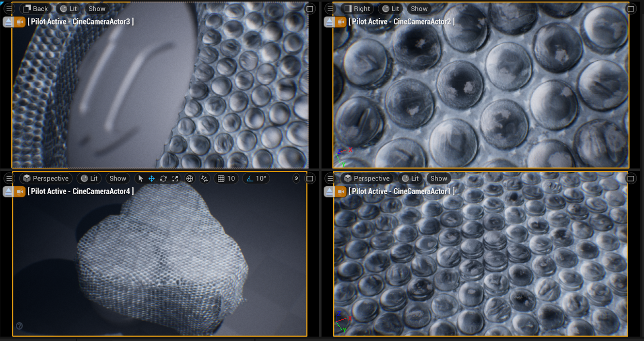
Task: Click the "Pilot Active - CineCameraActor4" label
Action: pyautogui.click(x=80, y=191)
